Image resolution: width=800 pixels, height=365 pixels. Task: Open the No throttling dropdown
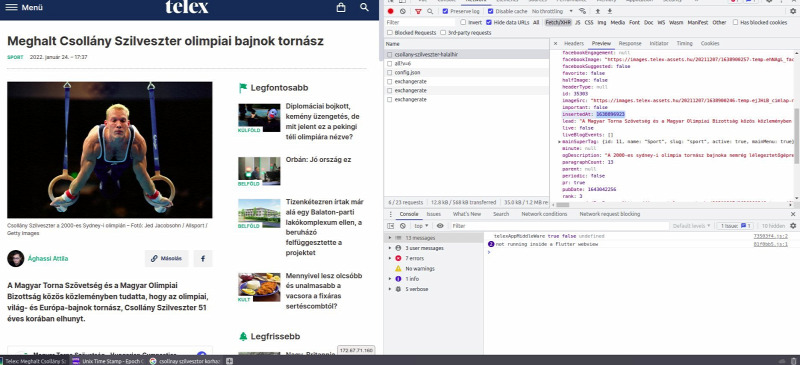click(x=552, y=11)
